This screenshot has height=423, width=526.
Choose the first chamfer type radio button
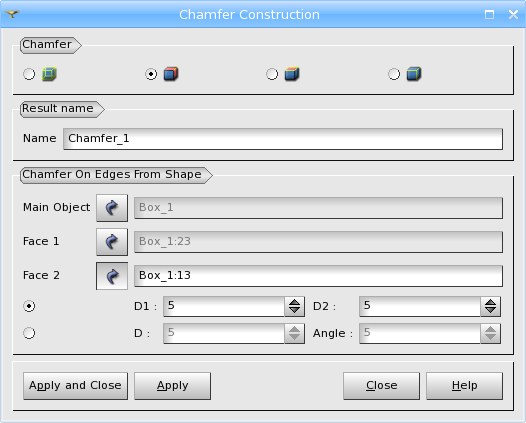click(29, 74)
